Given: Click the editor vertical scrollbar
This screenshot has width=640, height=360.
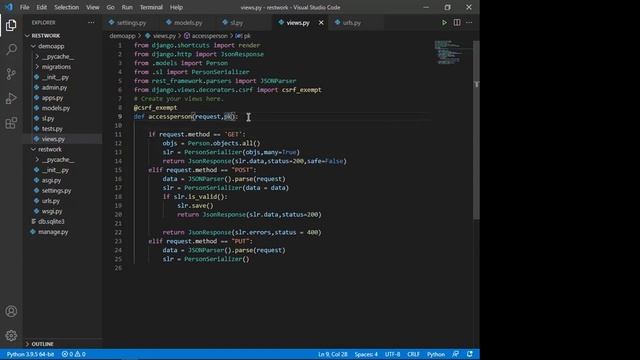Looking at the screenshot, I should (x=476, y=130).
